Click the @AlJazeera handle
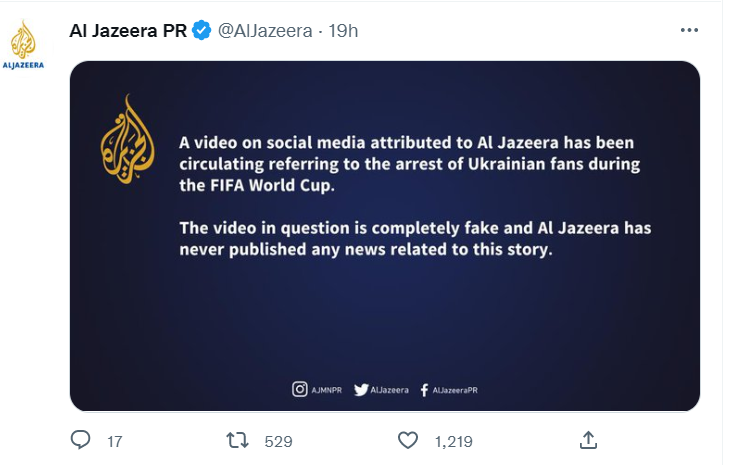This screenshot has height=465, width=751. click(265, 31)
